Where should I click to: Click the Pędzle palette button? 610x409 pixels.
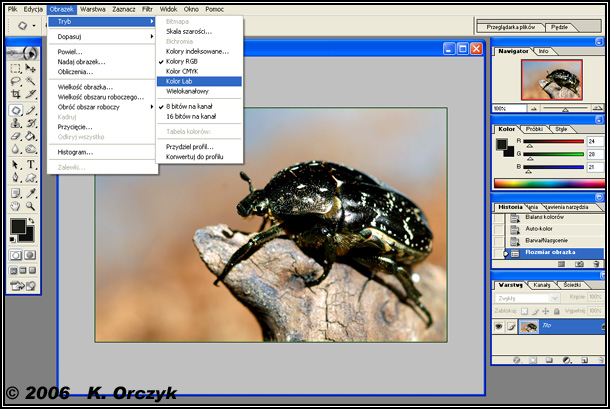click(558, 28)
